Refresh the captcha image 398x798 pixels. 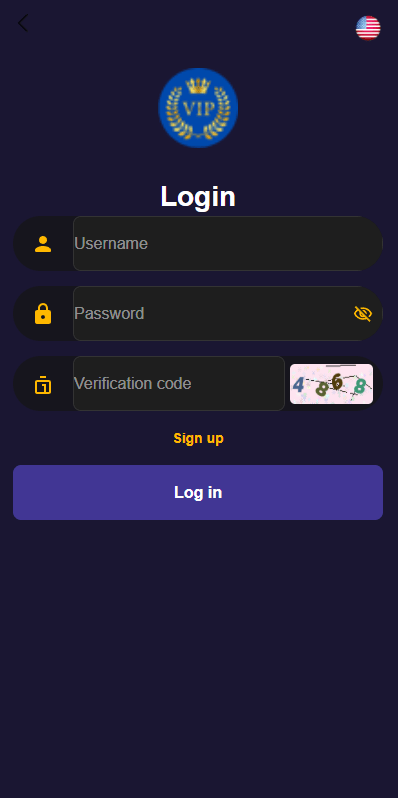[331, 384]
